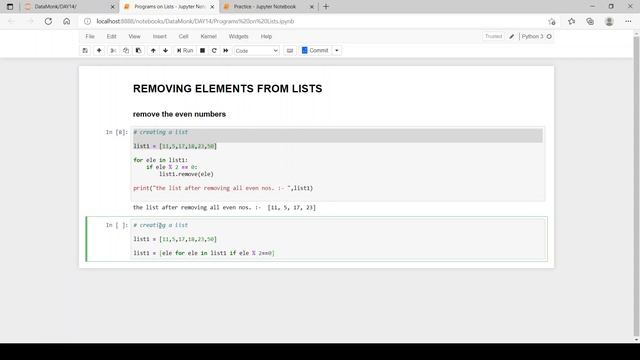This screenshot has height=360, width=640.
Task: Save the notebook with the save icon
Action: click(85, 51)
